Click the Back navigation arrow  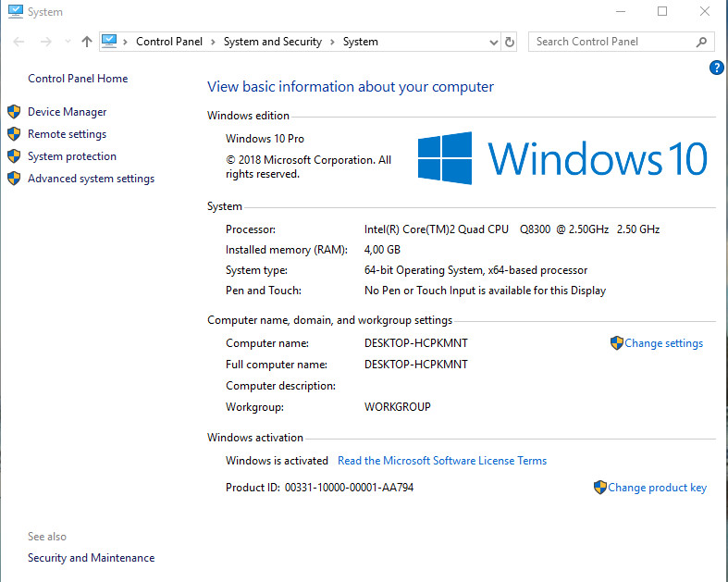(19, 42)
